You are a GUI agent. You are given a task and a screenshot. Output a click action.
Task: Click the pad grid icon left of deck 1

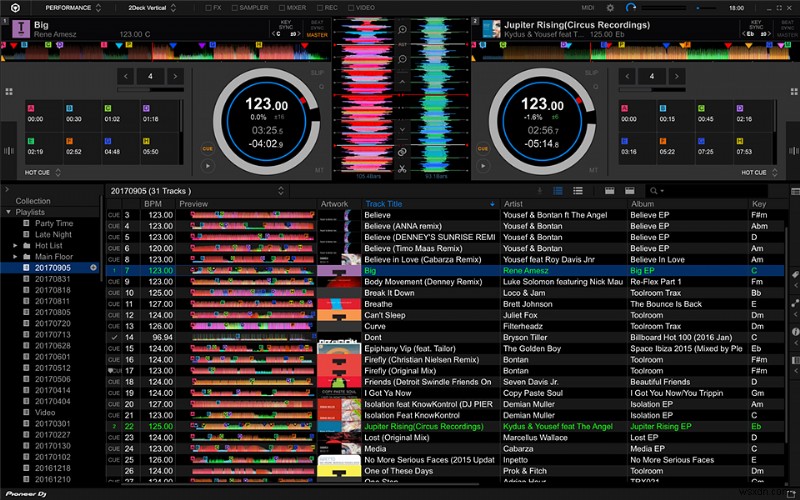tap(9, 92)
